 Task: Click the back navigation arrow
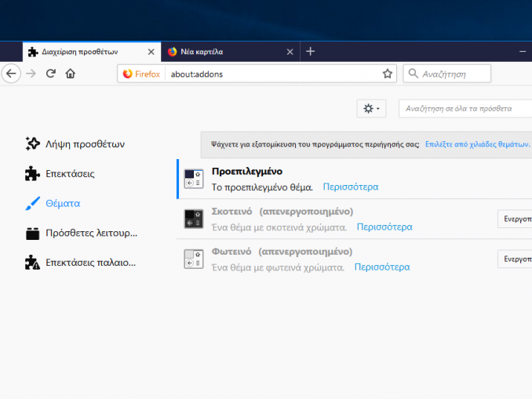(x=10, y=74)
